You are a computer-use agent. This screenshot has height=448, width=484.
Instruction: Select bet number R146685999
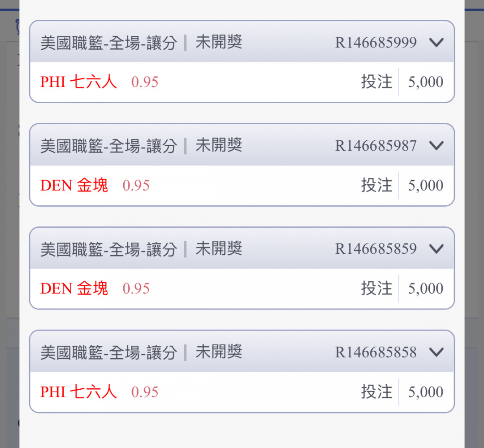coord(376,43)
